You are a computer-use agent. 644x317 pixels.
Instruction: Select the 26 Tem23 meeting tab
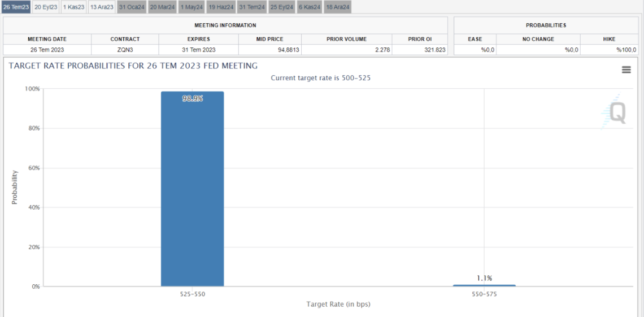16,7
